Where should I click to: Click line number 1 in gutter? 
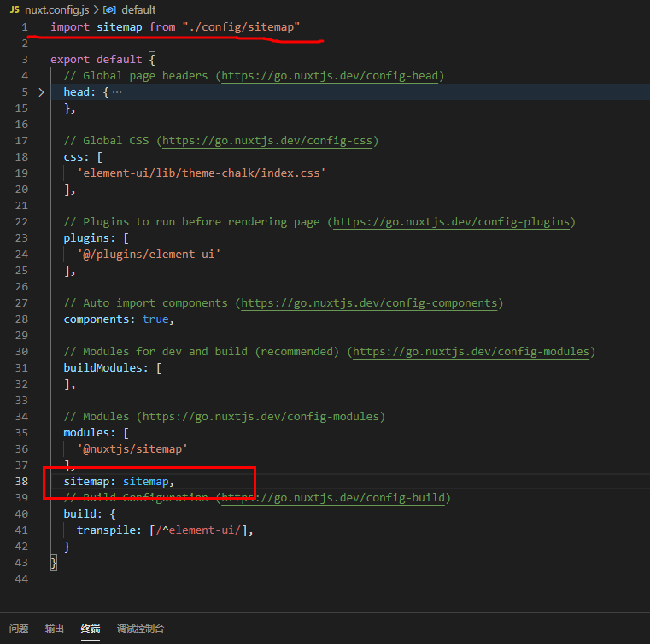coord(25,27)
